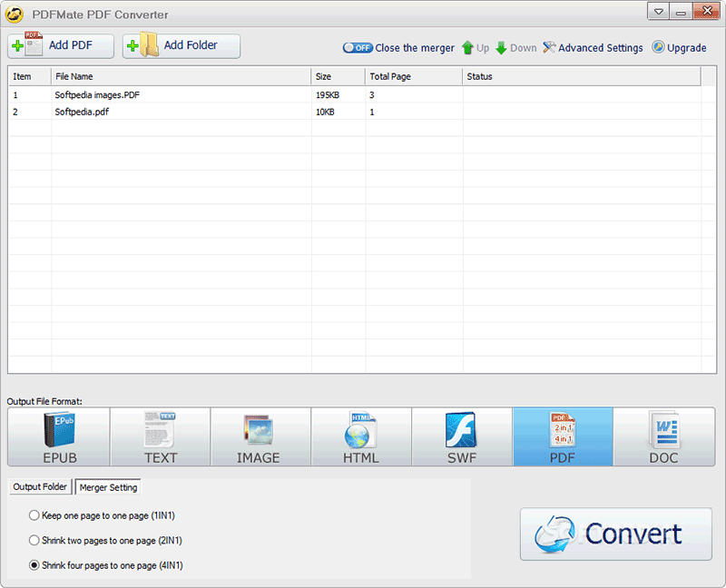Click the Add PDF button

tap(60, 45)
